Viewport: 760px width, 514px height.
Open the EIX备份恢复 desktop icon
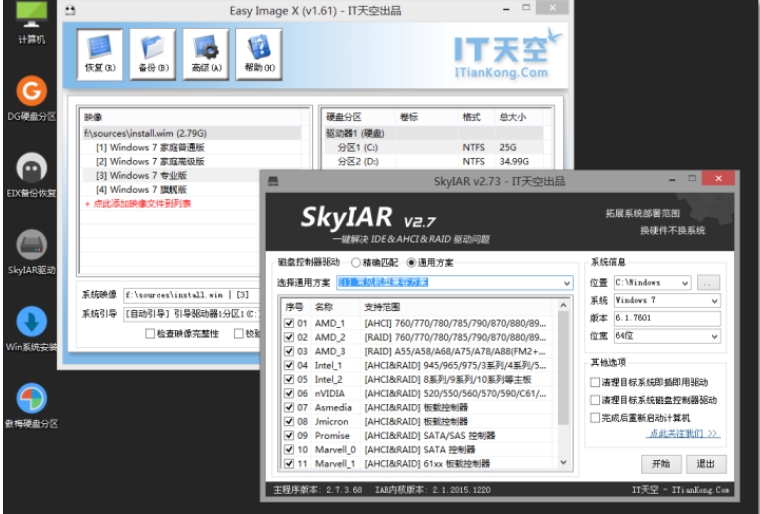click(32, 175)
